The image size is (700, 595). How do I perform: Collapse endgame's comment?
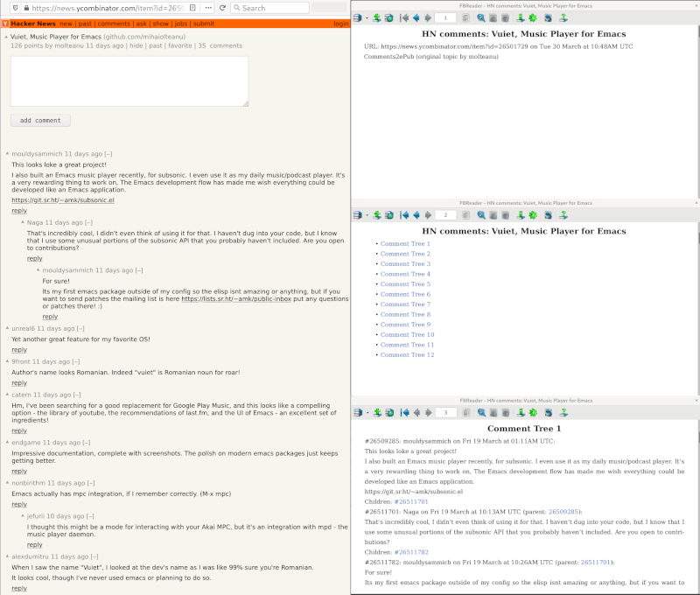[86, 443]
